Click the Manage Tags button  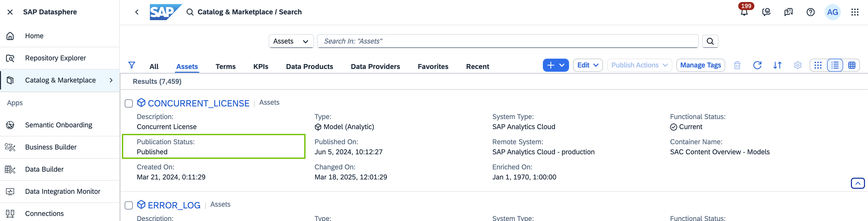point(700,65)
